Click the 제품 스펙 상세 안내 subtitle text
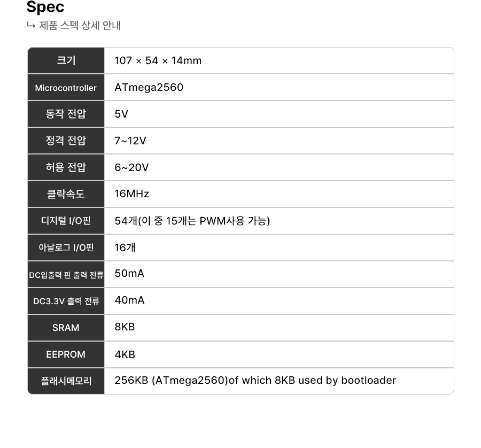481x448 pixels. pos(80,25)
